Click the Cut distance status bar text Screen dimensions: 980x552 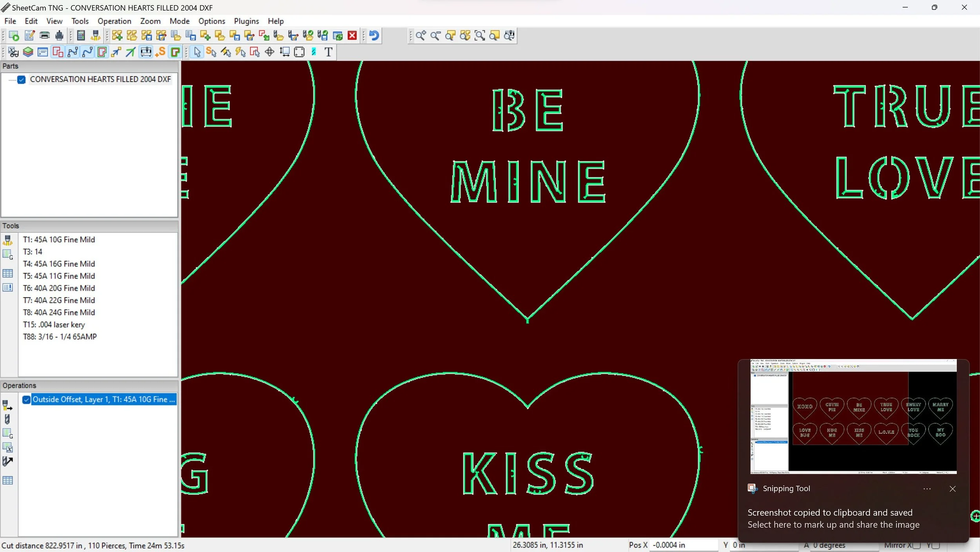point(93,546)
